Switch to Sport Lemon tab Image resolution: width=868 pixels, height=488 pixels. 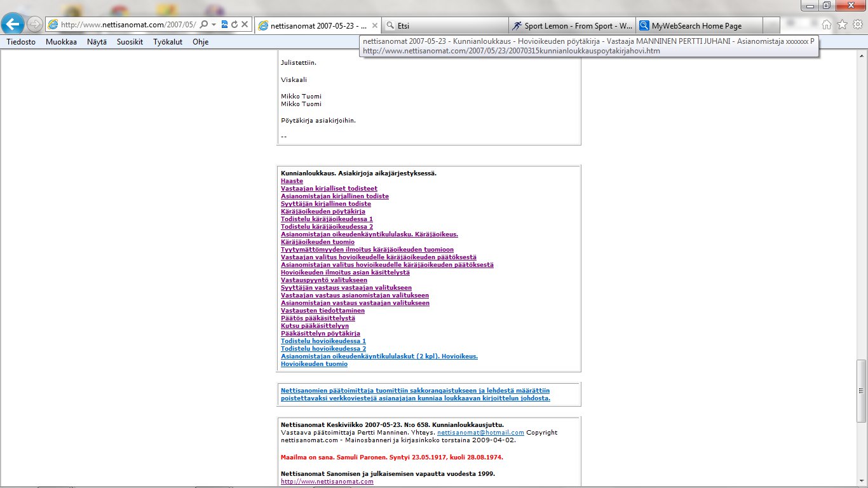pos(572,26)
